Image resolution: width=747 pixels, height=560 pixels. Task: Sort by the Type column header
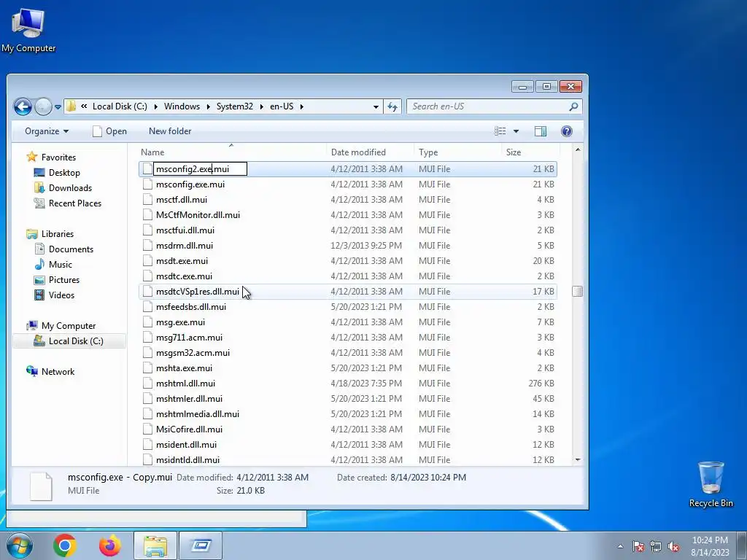457,152
